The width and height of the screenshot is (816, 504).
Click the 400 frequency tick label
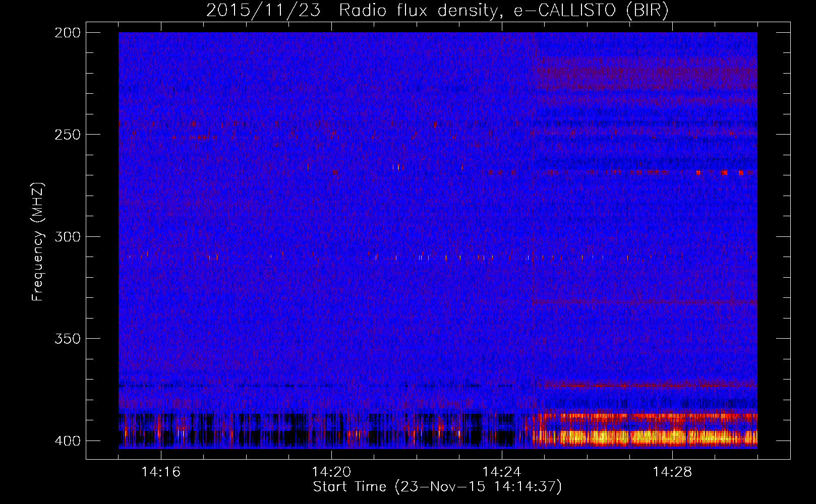(67, 441)
